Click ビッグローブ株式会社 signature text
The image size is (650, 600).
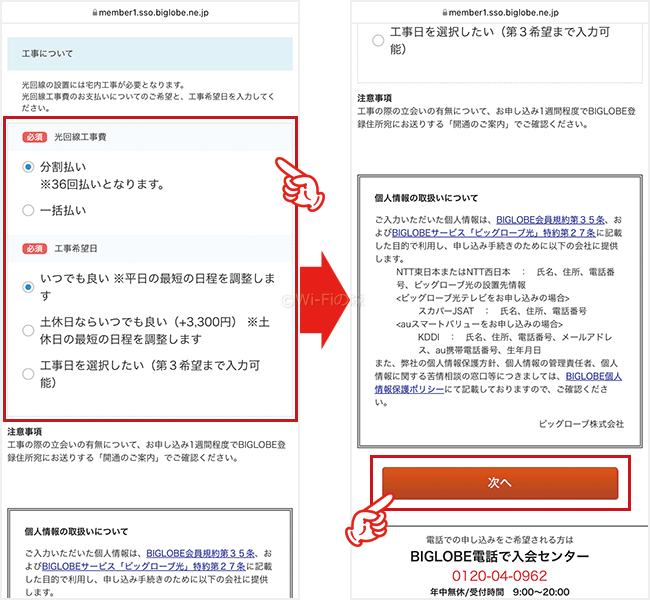coord(581,424)
